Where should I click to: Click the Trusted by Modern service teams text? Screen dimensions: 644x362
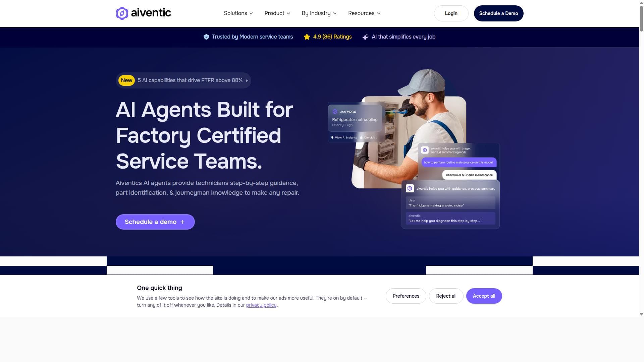252,37
